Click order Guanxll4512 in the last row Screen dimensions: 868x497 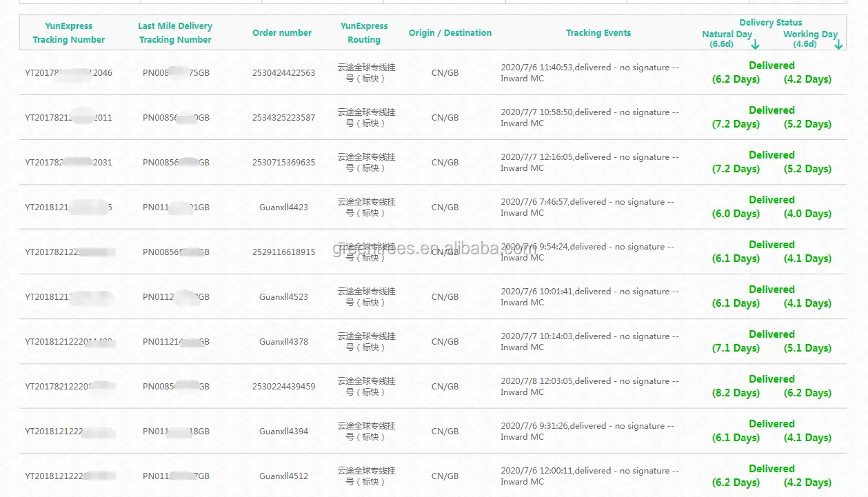[283, 476]
